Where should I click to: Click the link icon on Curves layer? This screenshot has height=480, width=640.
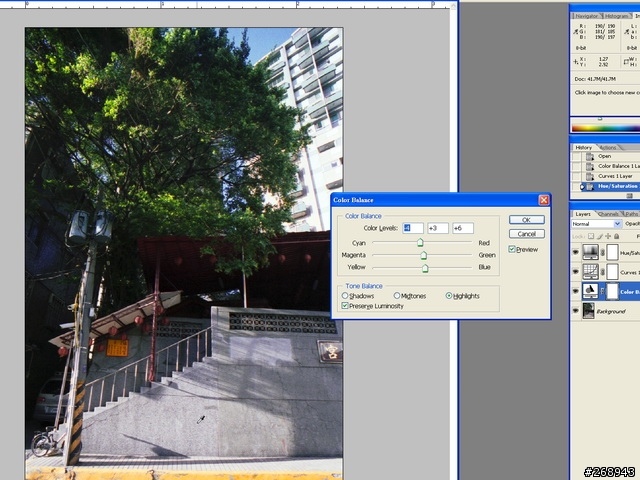click(602, 272)
